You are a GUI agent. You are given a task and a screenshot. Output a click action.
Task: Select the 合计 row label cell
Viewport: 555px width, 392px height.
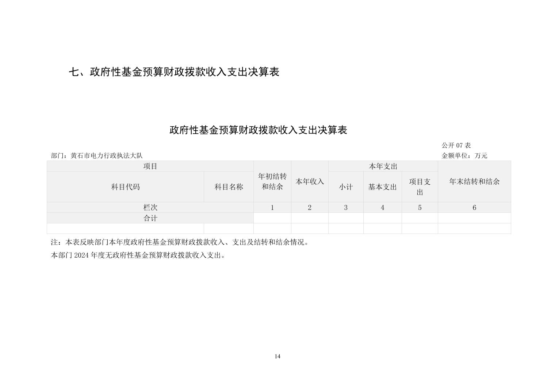pyautogui.click(x=150, y=218)
